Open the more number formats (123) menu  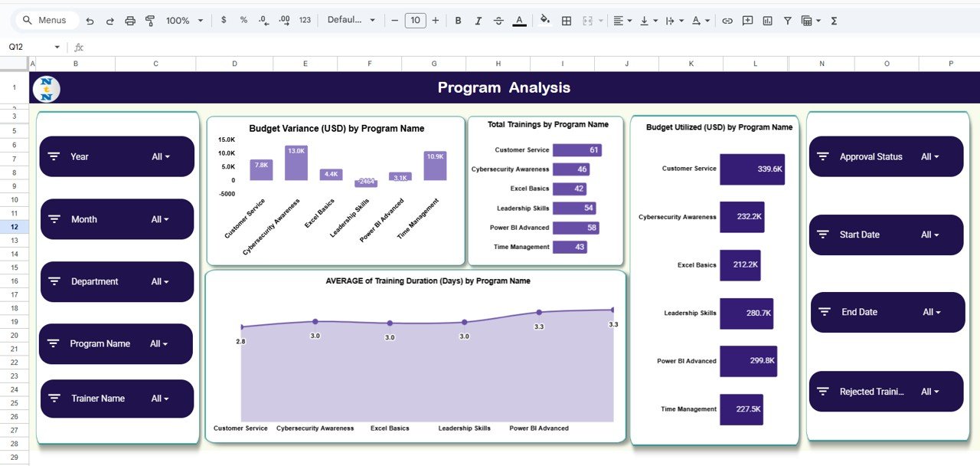pos(304,20)
